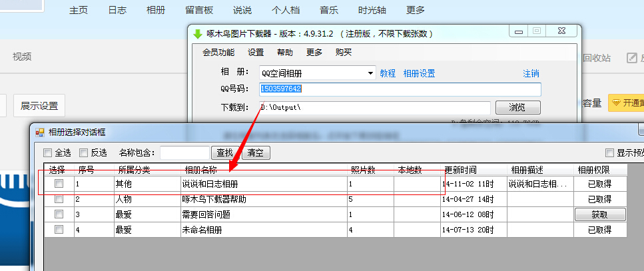Screen dimensions: 644x271
Task: Open the 相册 type dropdown (QQ空间相册)
Action: point(318,73)
